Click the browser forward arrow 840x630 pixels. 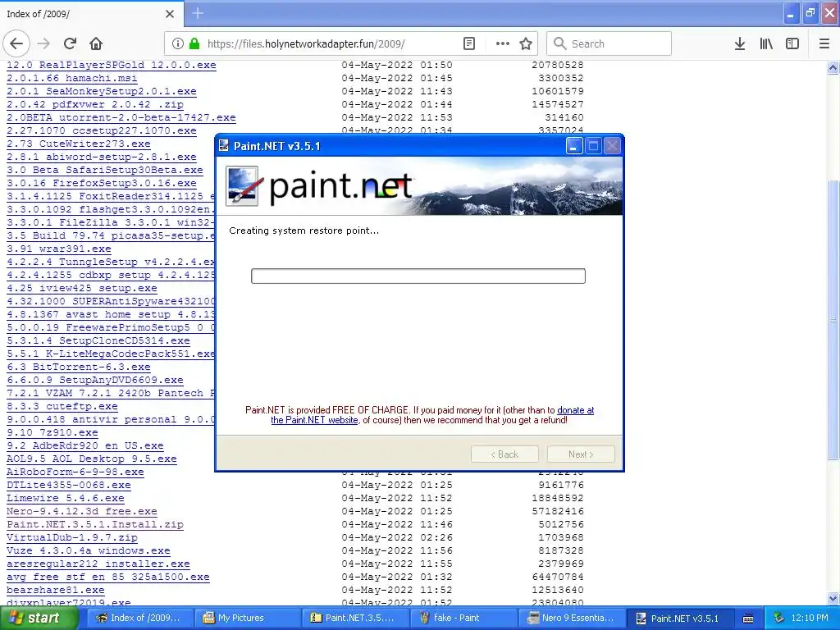[44, 43]
